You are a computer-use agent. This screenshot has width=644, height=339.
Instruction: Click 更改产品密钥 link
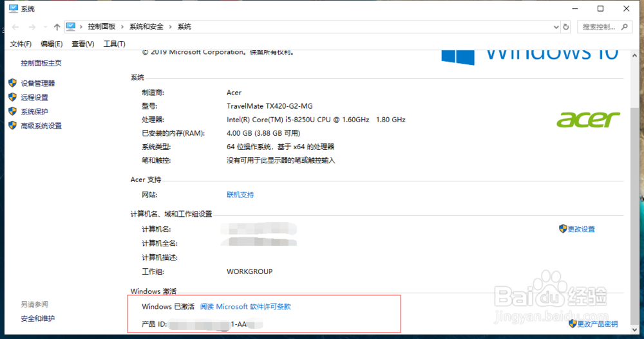(x=597, y=324)
